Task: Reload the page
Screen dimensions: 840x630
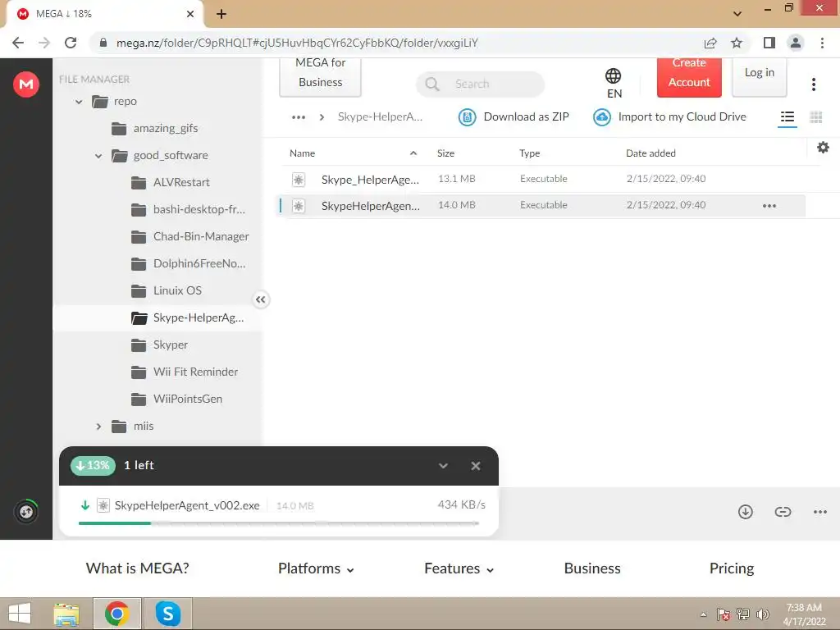Action: click(x=71, y=43)
